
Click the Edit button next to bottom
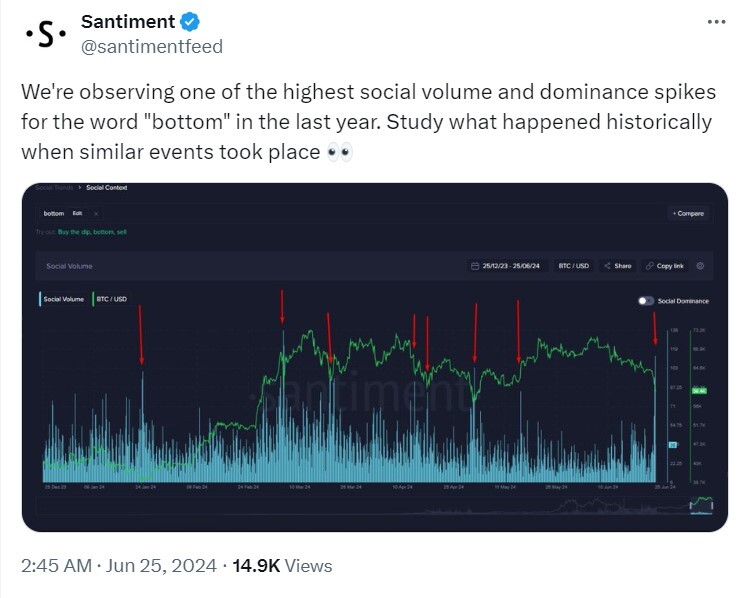77,214
